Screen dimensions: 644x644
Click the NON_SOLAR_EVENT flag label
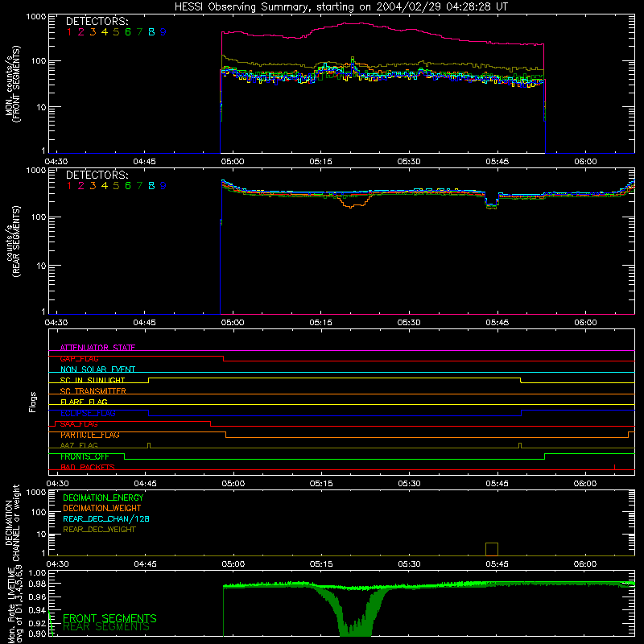click(97, 369)
